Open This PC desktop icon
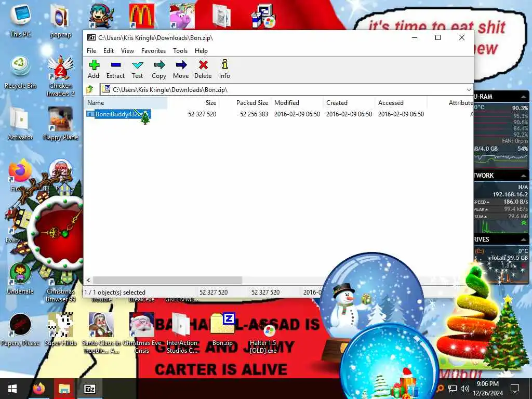This screenshot has height=399, width=532. [x=20, y=20]
